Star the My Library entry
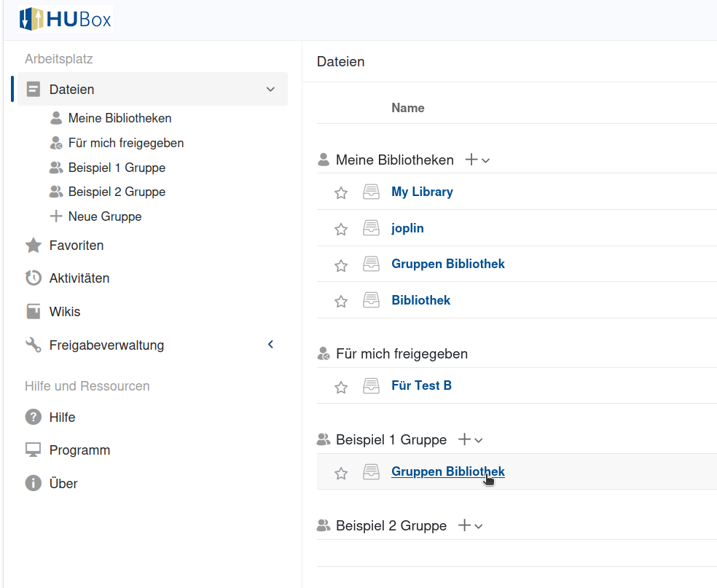The image size is (717, 588). 341,192
